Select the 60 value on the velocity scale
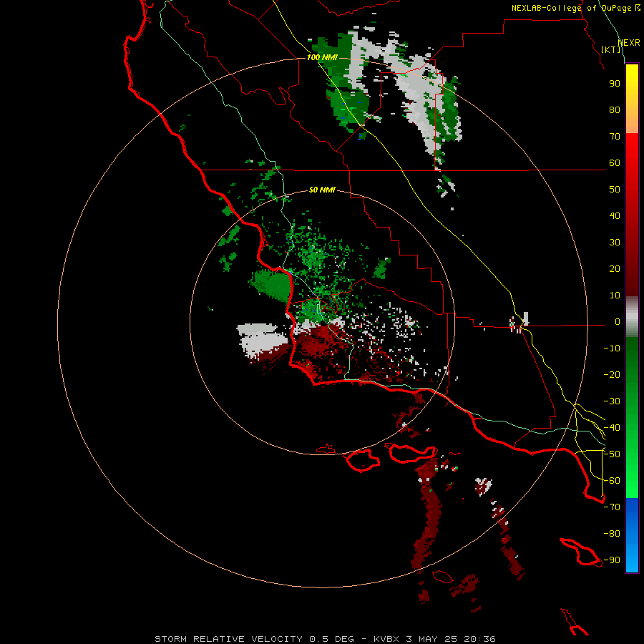The image size is (644, 644). pyautogui.click(x=615, y=162)
